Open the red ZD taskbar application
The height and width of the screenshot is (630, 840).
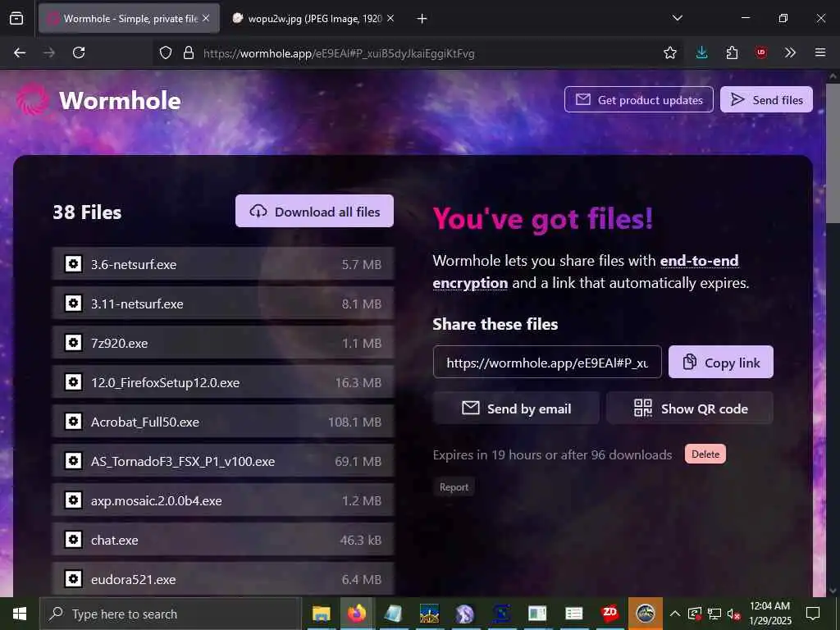point(609,614)
